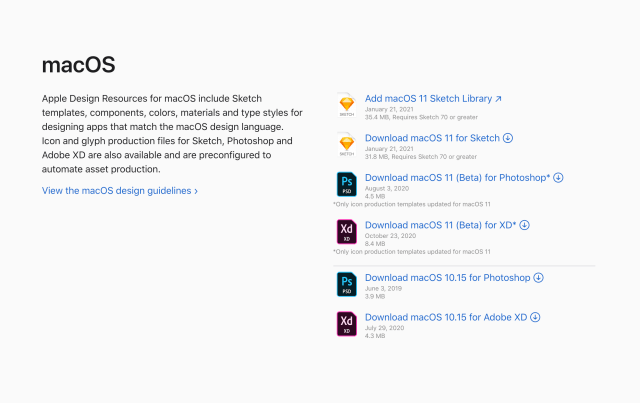Click the XD icon for macOS 10.15 Adobe XD
Viewport: 640px width, 403px height.
pos(347,323)
